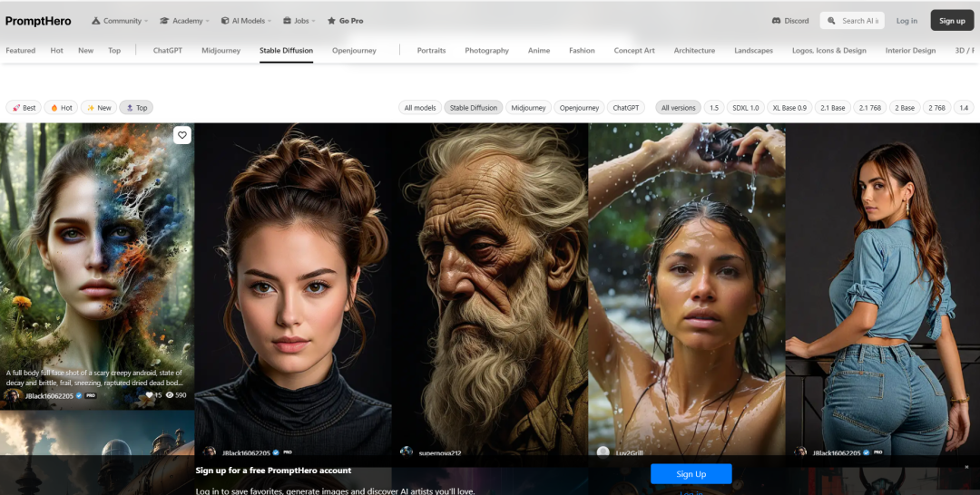Viewport: 980px width, 495px height.
Task: Click the 15 likes heart counter
Action: 153,395
